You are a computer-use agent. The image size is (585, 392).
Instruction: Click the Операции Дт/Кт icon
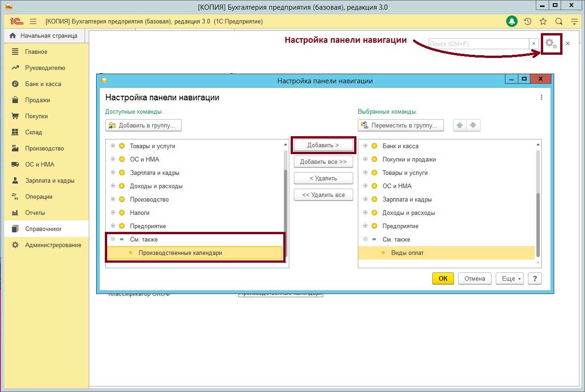click(x=15, y=196)
